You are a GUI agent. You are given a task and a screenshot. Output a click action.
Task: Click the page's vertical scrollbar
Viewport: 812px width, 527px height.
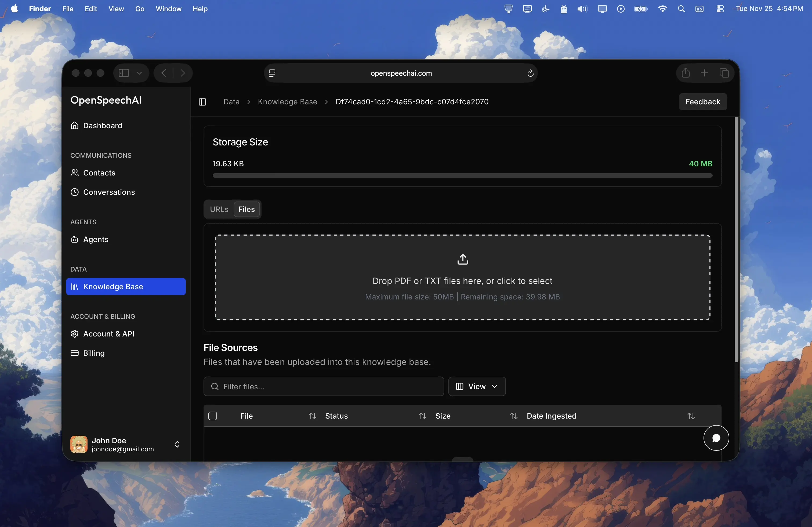click(736, 240)
